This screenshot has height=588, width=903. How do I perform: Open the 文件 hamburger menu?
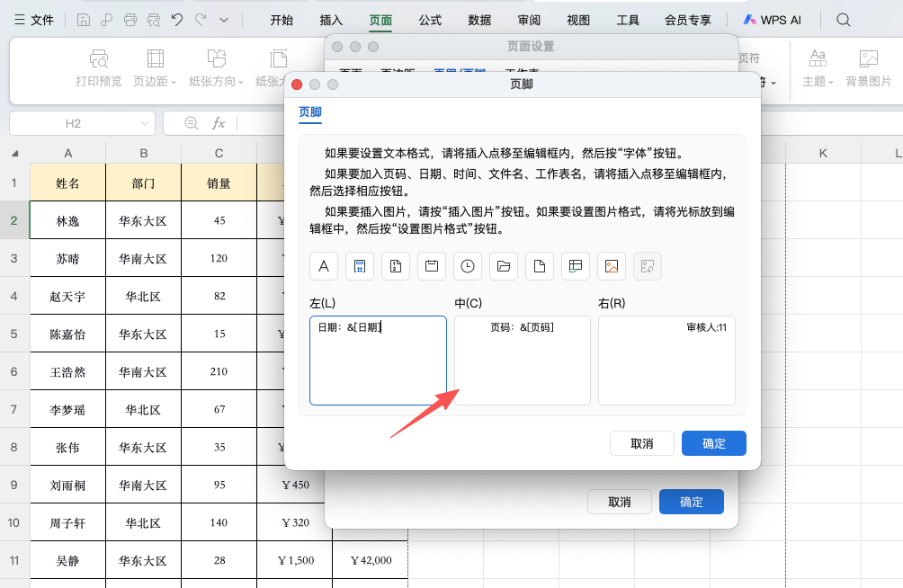tap(34, 20)
